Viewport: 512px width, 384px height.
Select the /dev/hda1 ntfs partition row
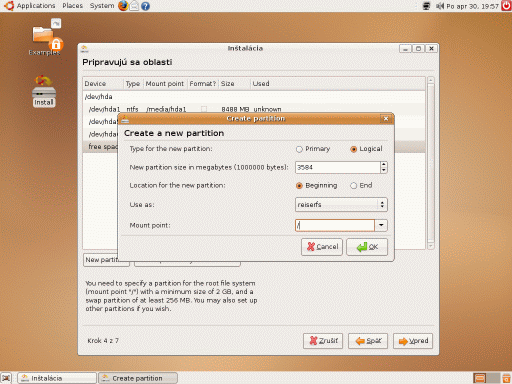[254, 109]
